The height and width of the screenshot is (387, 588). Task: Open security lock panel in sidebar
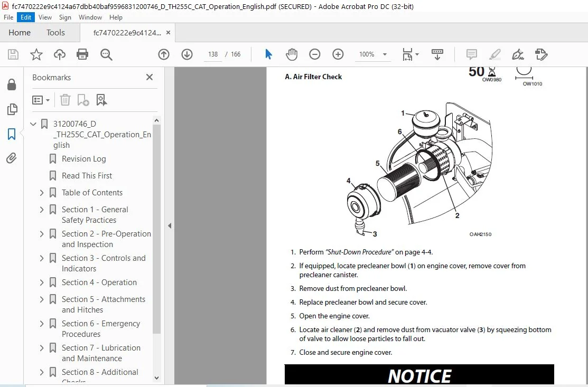click(x=12, y=84)
